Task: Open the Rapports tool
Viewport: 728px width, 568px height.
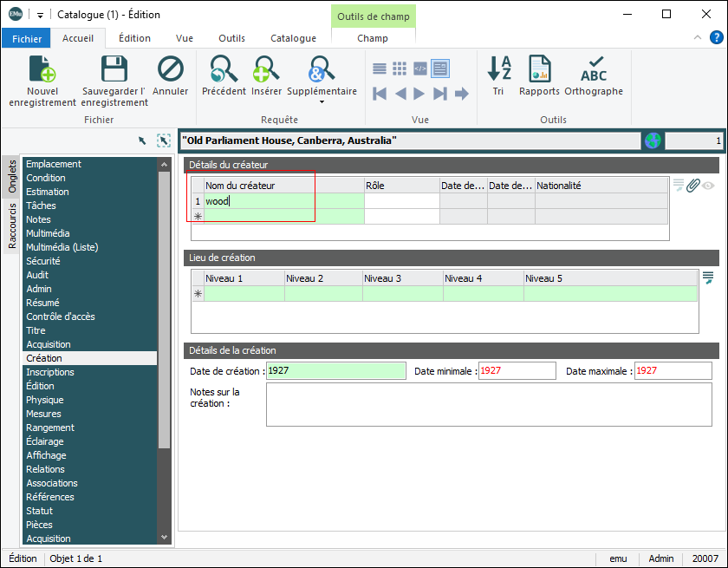Action: pyautogui.click(x=539, y=69)
